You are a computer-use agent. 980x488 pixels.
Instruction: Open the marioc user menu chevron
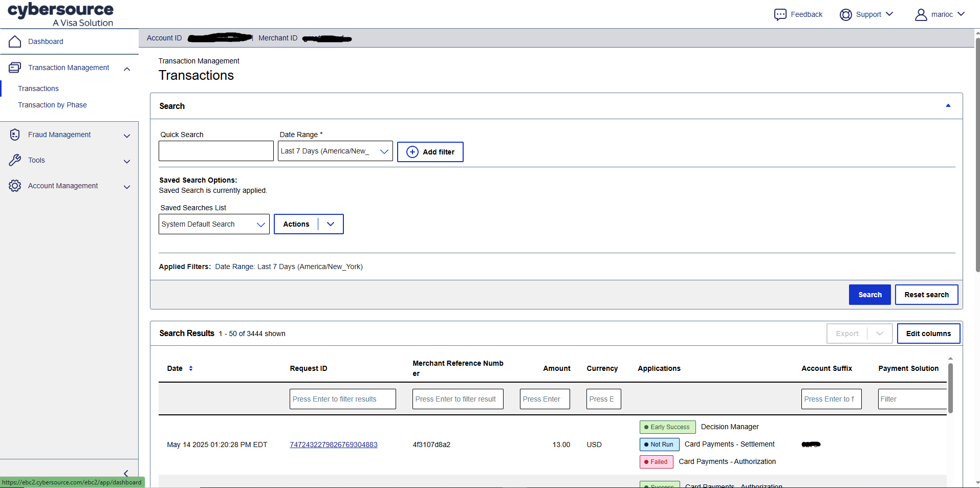pyautogui.click(x=961, y=14)
